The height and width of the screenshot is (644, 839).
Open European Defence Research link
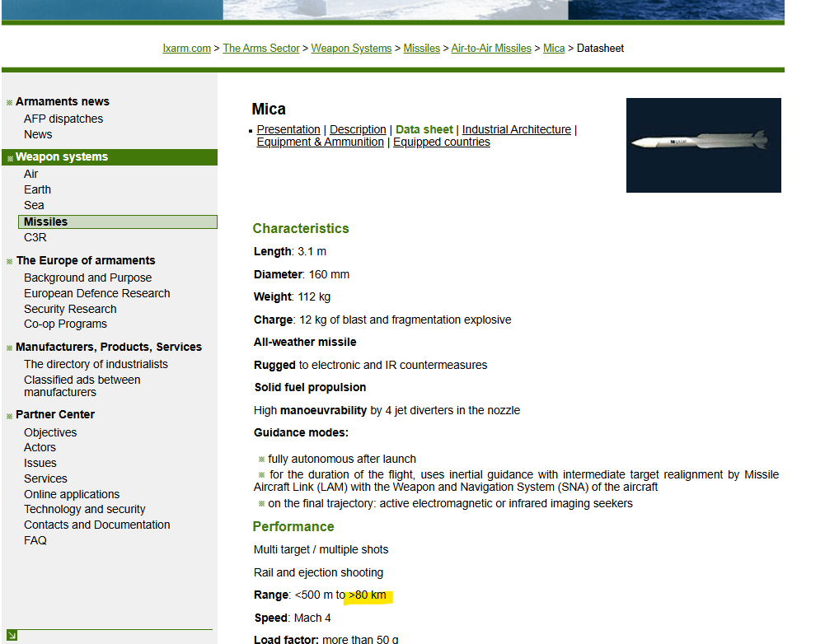pyautogui.click(x=97, y=293)
